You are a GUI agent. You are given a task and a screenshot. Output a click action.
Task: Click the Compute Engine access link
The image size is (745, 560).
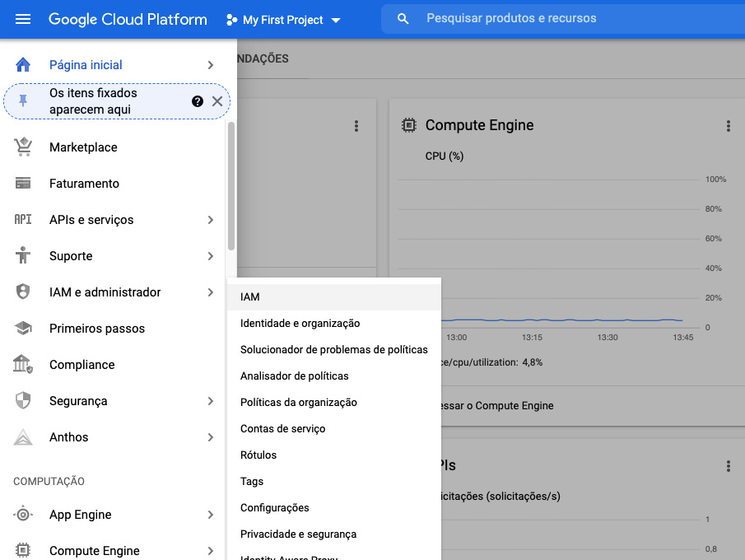pos(497,405)
